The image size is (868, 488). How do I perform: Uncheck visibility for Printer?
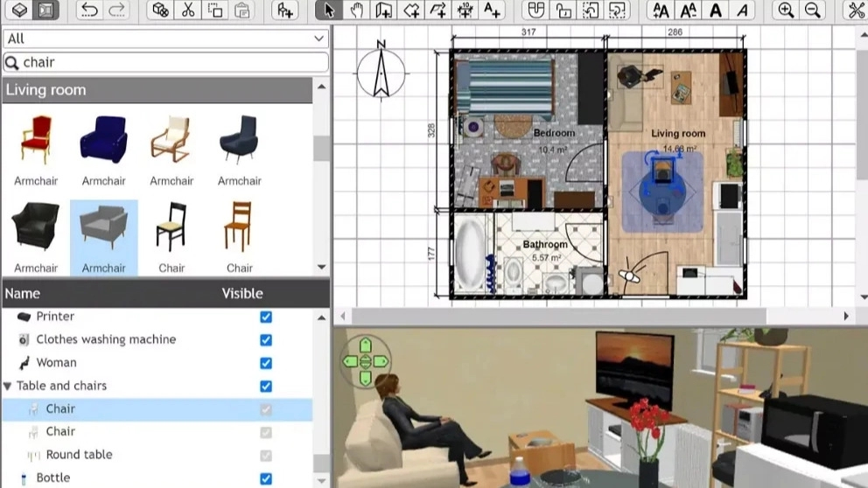click(x=266, y=317)
